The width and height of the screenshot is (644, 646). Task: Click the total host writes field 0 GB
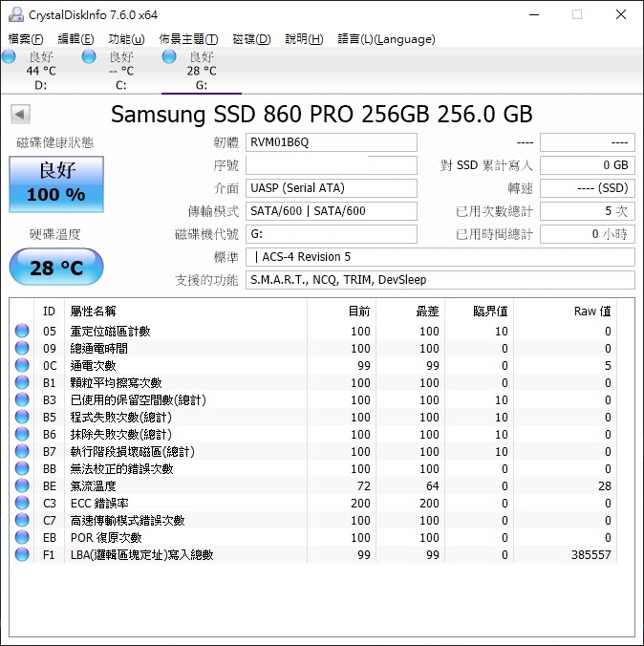coord(588,165)
